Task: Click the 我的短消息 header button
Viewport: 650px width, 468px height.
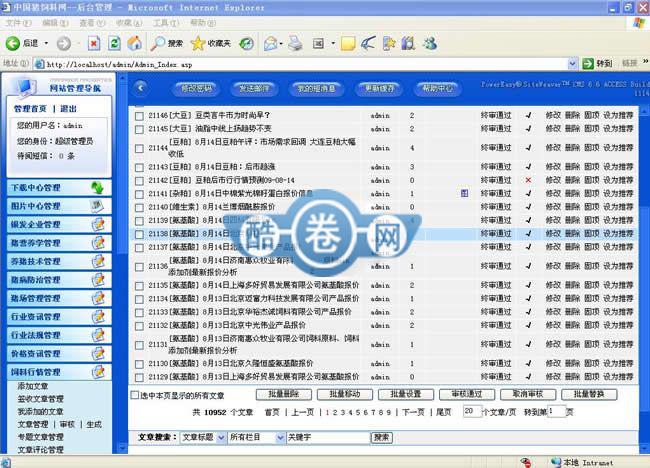Action: click(x=316, y=88)
